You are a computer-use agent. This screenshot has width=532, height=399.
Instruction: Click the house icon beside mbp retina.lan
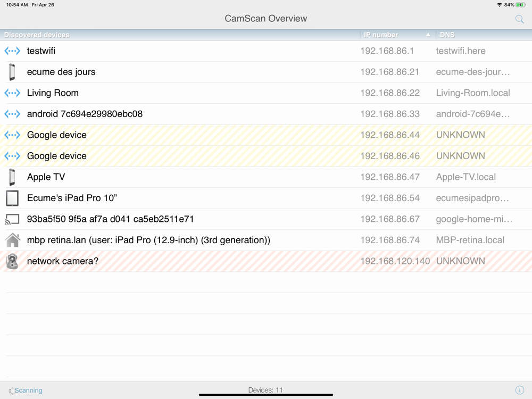(x=13, y=240)
